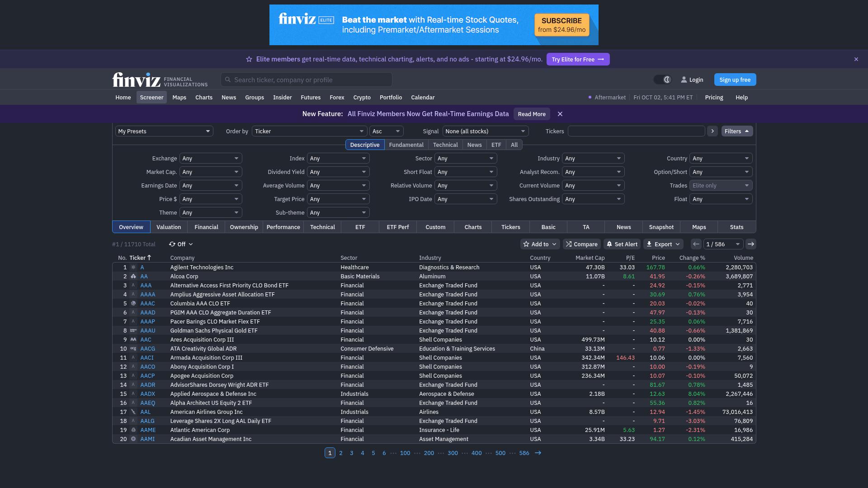
Task: Open the Export dropdown
Action: pos(663,244)
